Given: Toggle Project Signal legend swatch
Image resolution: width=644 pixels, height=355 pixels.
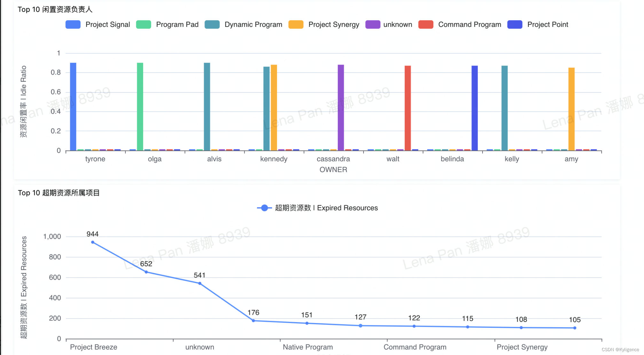Looking at the screenshot, I should pos(73,25).
